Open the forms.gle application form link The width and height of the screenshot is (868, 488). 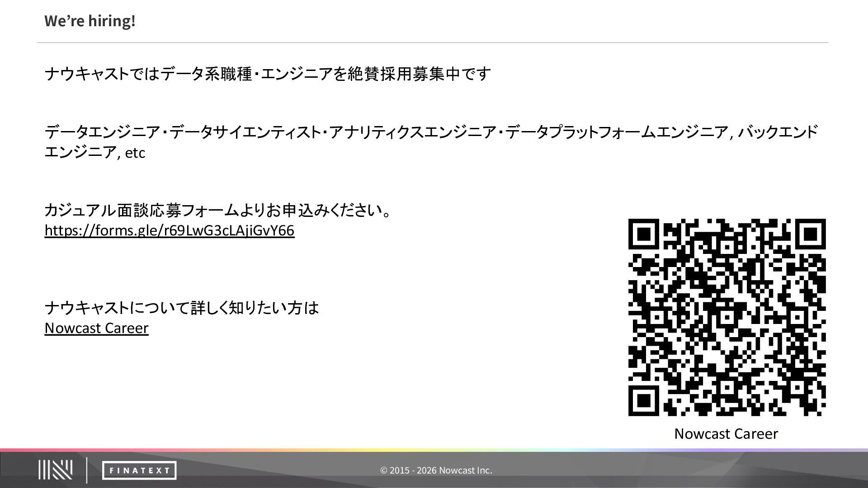pyautogui.click(x=169, y=230)
